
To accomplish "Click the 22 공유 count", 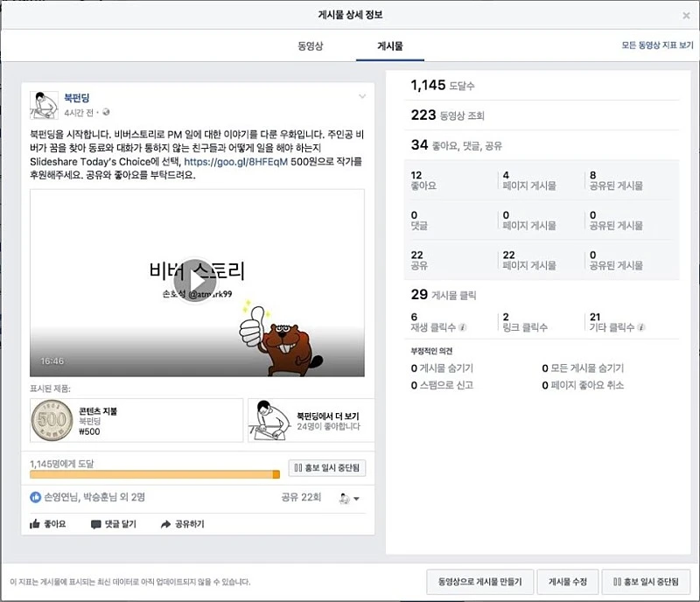I will click(419, 261).
